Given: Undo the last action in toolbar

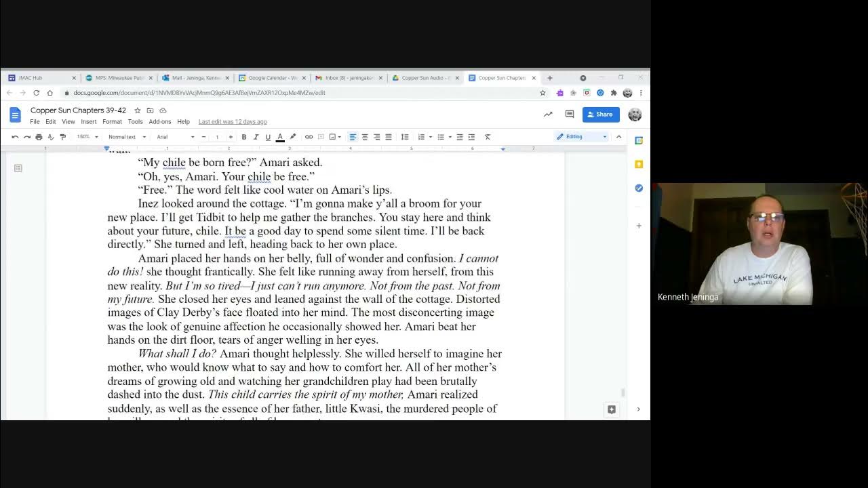Looking at the screenshot, I should pyautogui.click(x=15, y=137).
